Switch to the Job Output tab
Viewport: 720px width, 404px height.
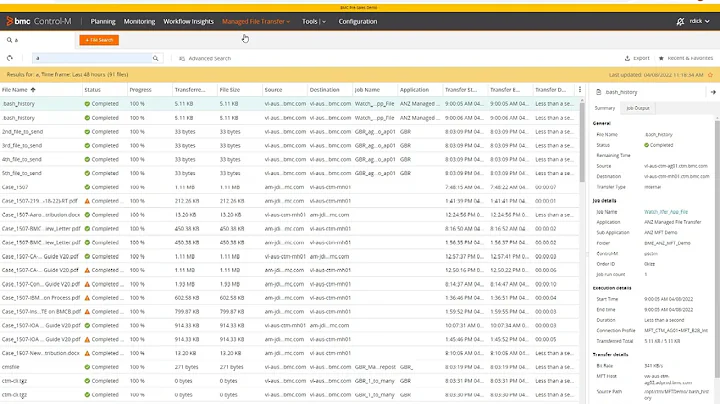coord(638,108)
